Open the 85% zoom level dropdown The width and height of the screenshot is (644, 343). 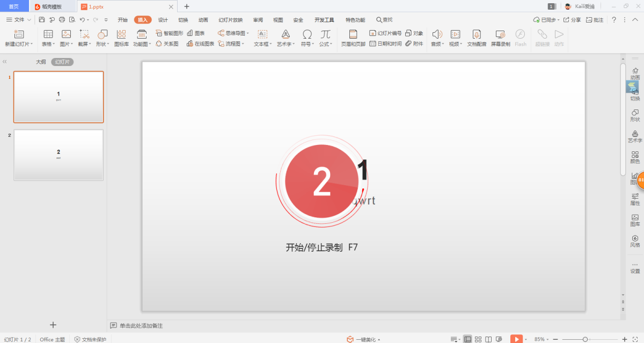pos(541,339)
